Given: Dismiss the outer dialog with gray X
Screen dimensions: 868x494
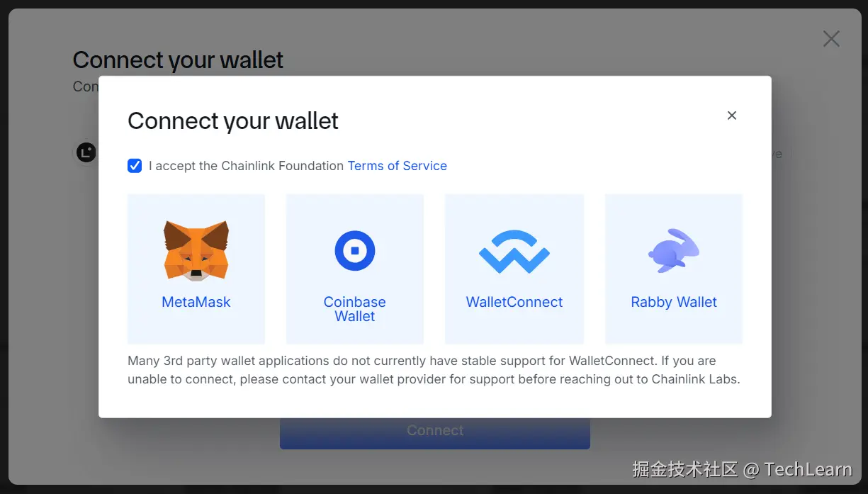Looking at the screenshot, I should click(x=831, y=39).
